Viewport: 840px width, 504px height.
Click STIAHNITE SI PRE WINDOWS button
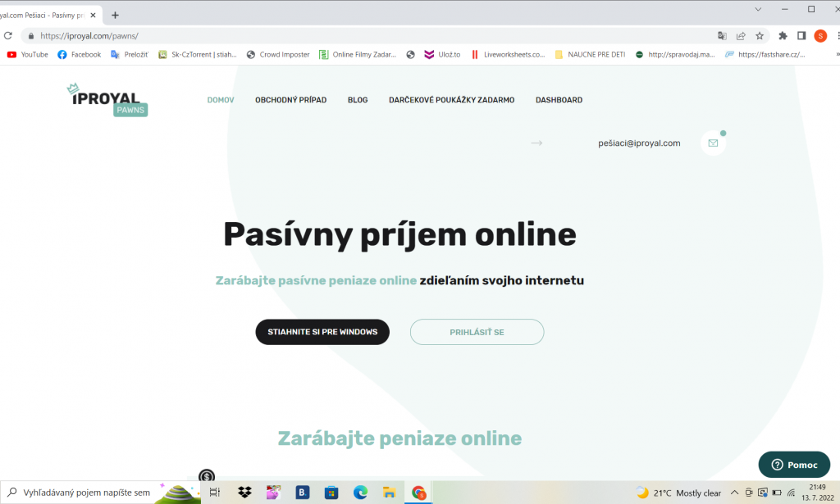[322, 332]
